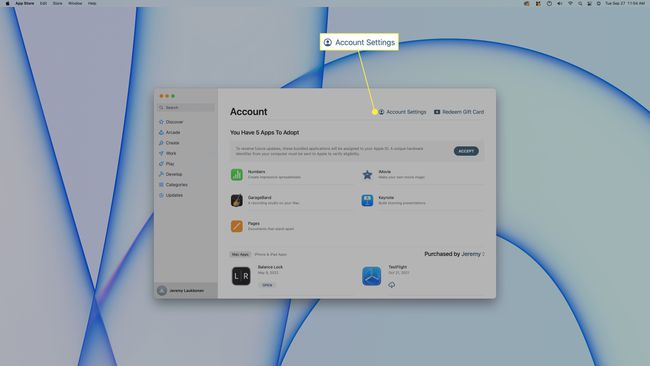Switch to the Mac Apps tab
This screenshot has width=650, height=366.
tap(240, 254)
